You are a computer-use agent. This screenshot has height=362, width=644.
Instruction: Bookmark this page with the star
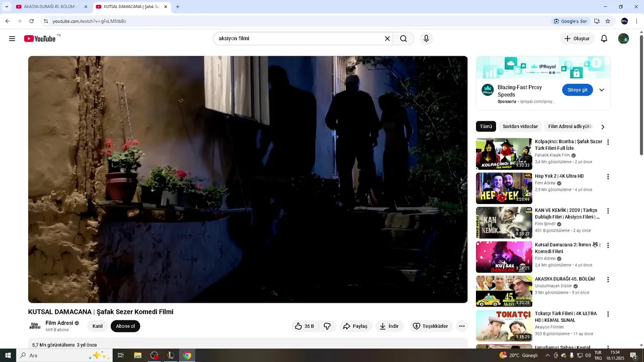pos(608,21)
